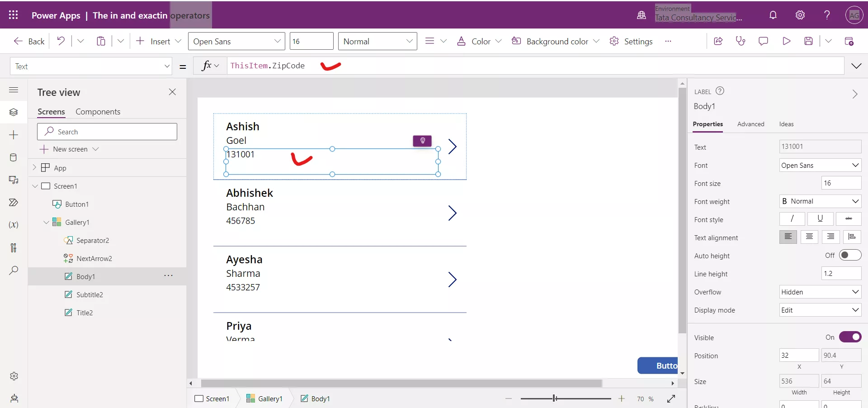Switch to the Advanced properties tab
The height and width of the screenshot is (408, 868).
click(x=750, y=124)
